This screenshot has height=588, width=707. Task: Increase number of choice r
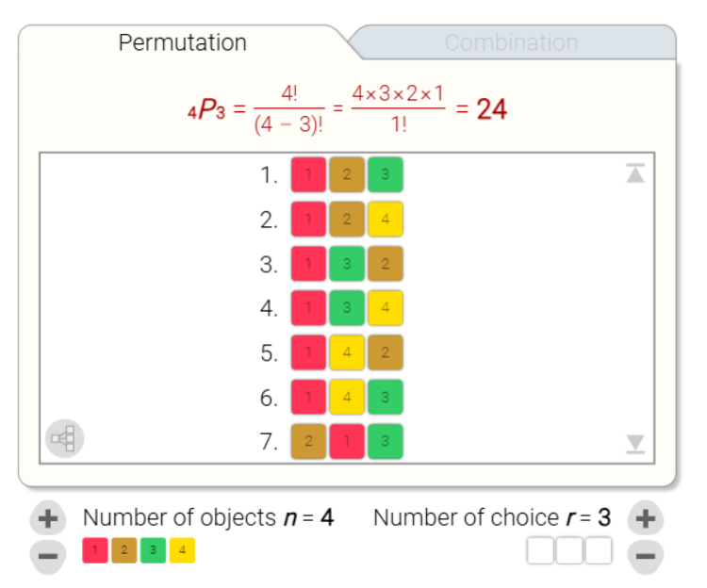(x=646, y=518)
